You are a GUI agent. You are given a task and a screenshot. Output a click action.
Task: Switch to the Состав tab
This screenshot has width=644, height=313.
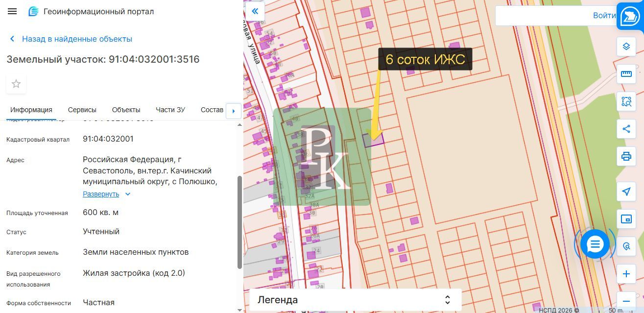tap(212, 110)
